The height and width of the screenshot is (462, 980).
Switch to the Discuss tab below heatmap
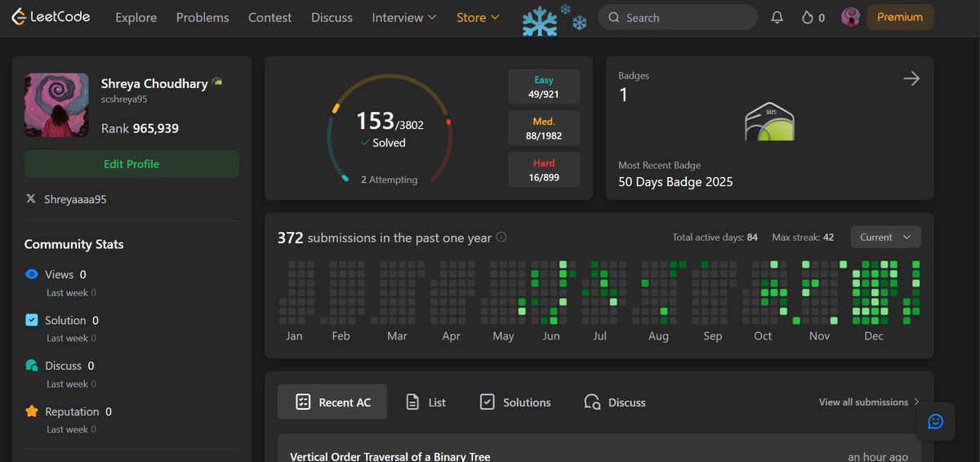615,402
